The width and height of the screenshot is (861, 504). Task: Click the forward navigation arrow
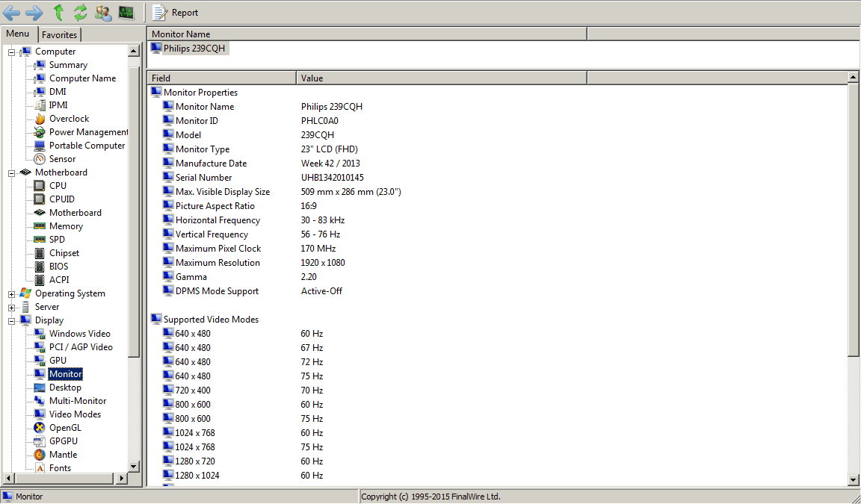click(x=34, y=12)
